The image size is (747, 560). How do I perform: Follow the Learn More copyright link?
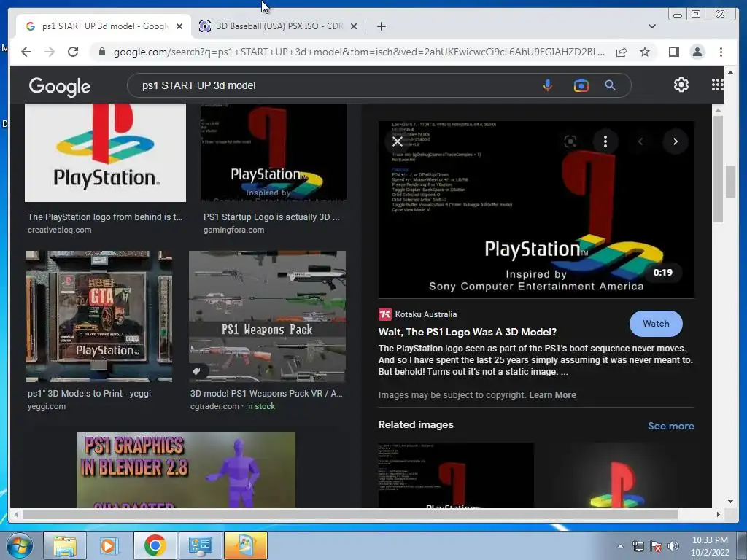tap(552, 394)
